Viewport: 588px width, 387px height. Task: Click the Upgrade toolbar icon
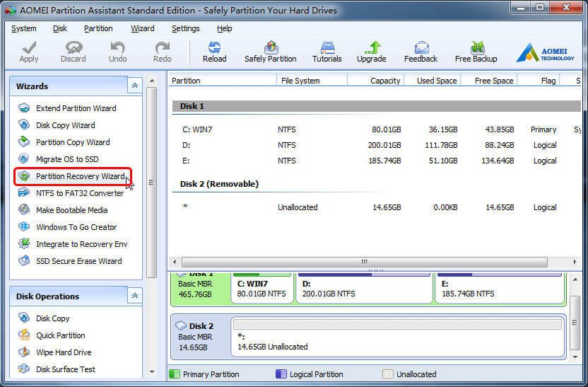(x=372, y=47)
